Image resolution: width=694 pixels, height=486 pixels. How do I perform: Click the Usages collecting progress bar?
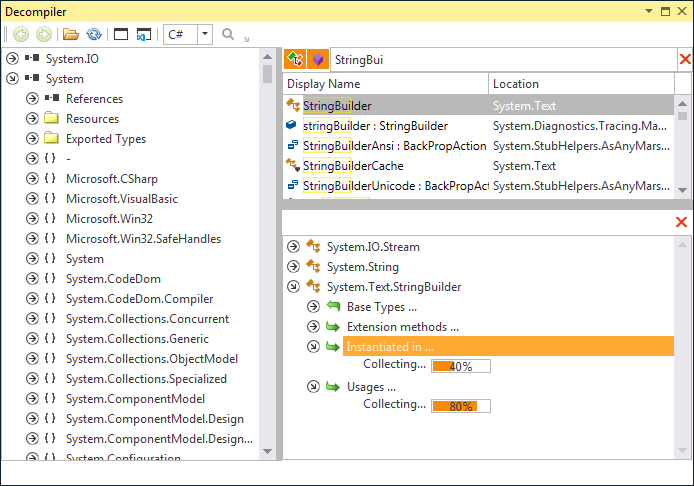(x=460, y=406)
